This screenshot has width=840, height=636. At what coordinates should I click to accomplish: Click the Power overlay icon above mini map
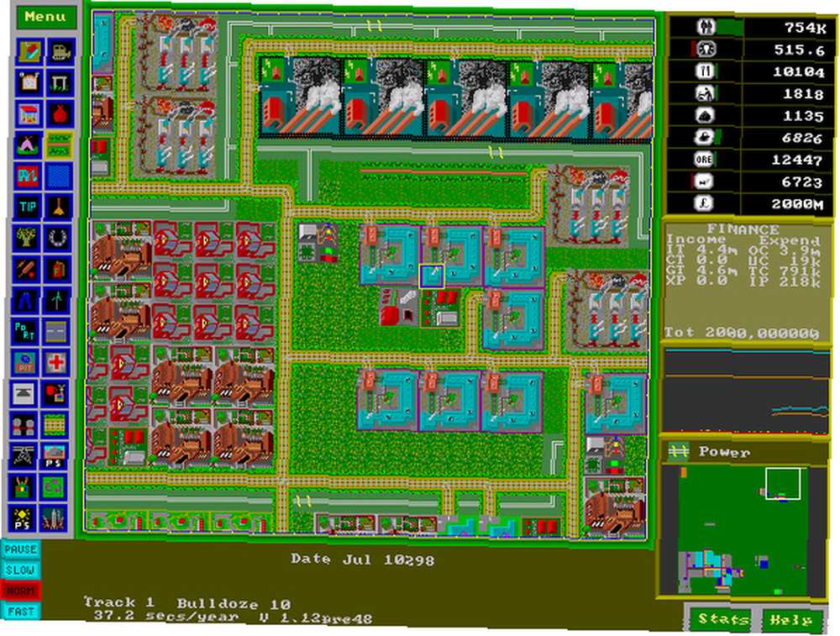pos(678,452)
